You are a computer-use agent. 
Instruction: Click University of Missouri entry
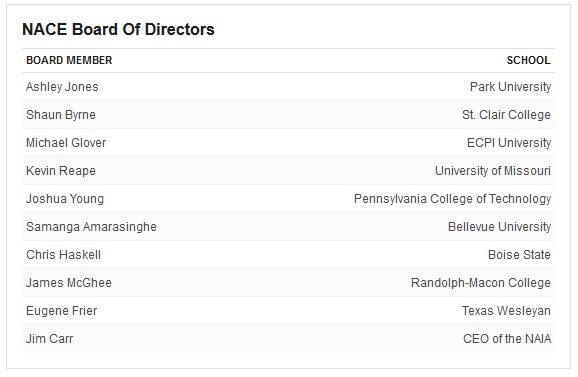pyautogui.click(x=493, y=171)
